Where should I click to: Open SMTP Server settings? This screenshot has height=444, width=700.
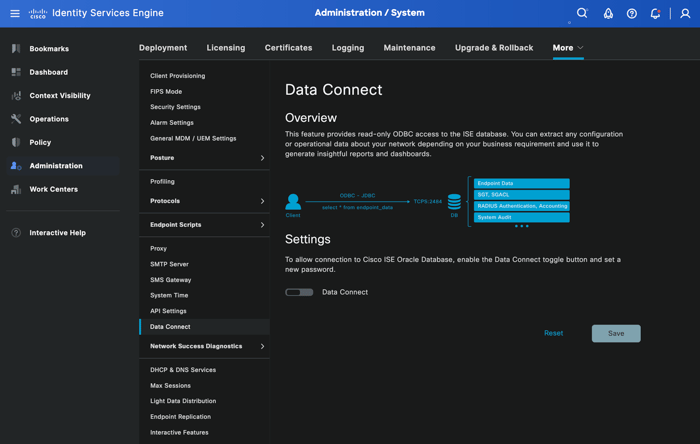click(x=169, y=264)
